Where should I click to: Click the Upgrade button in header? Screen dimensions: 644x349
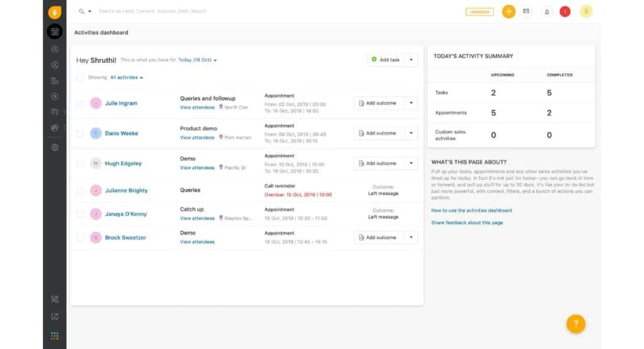pyautogui.click(x=479, y=12)
